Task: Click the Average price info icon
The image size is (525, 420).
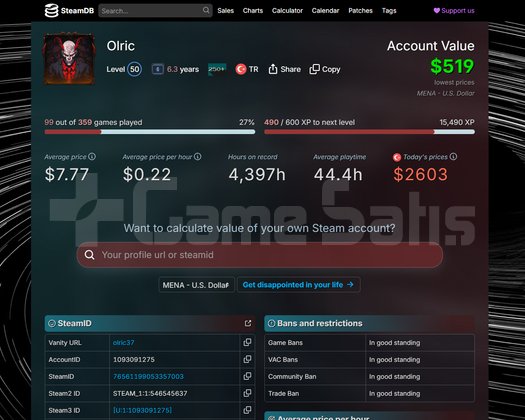Action: [x=92, y=156]
